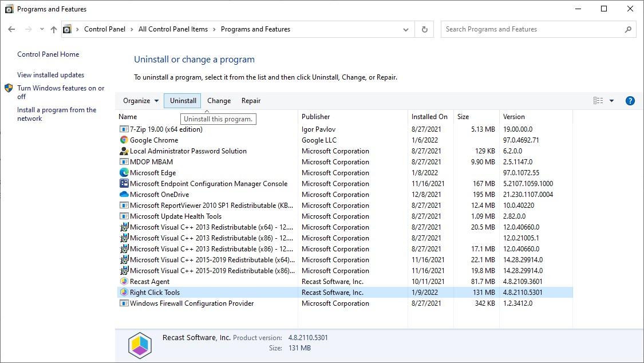Click the Endpoint Configuration Manager Console icon

pyautogui.click(x=124, y=184)
